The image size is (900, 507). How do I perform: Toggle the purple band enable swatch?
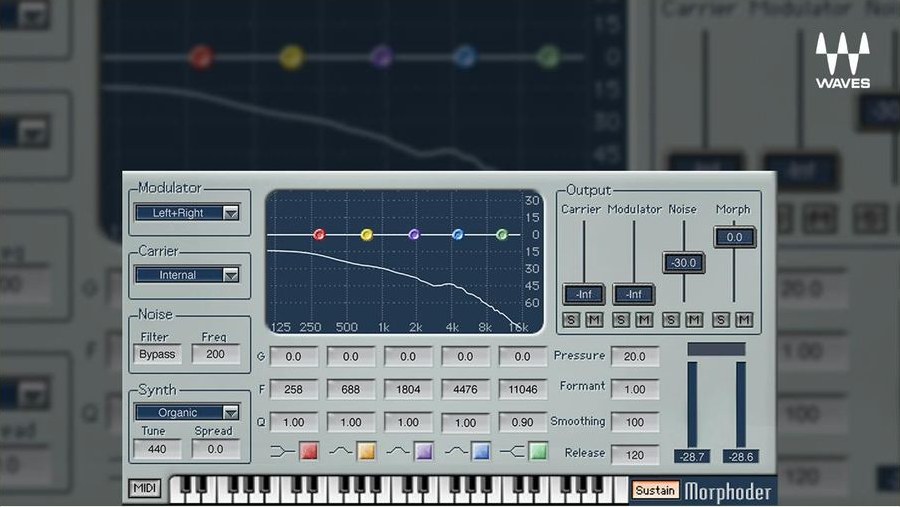pos(424,451)
